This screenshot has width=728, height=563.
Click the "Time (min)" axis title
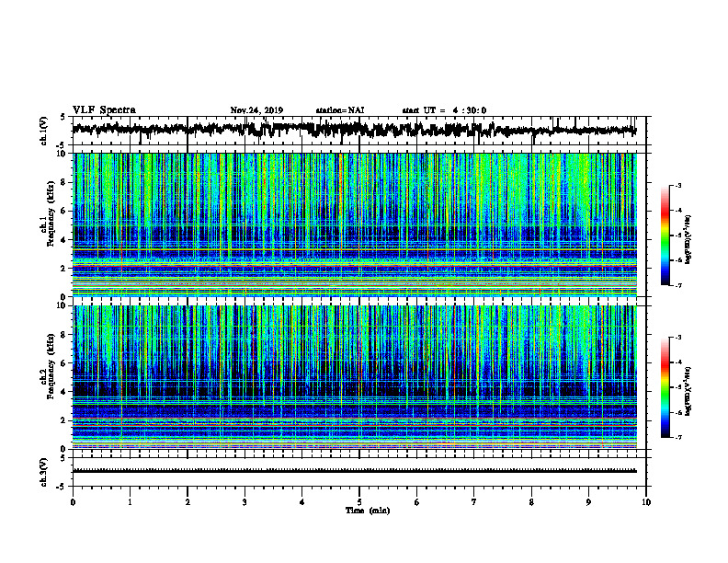[368, 511]
